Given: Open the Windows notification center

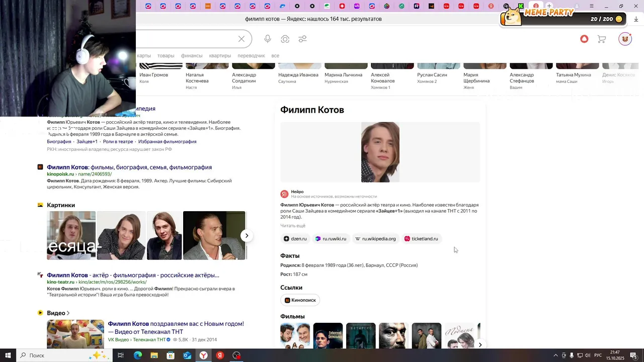Looking at the screenshot, I should tap(633, 355).
